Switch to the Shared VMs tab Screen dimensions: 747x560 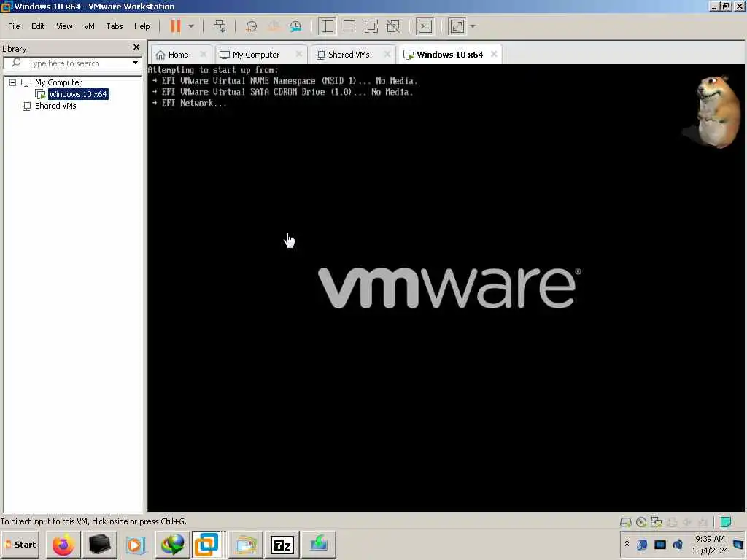349,55
